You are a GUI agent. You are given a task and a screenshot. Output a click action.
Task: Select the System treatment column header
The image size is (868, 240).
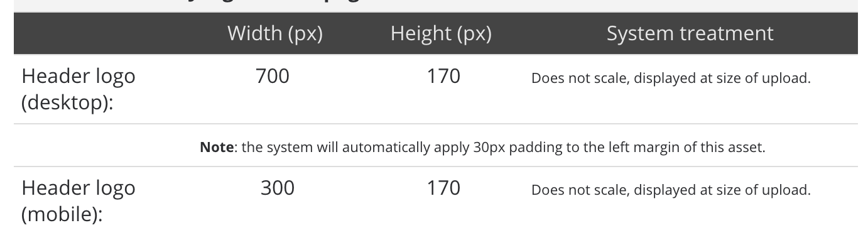coord(690,33)
